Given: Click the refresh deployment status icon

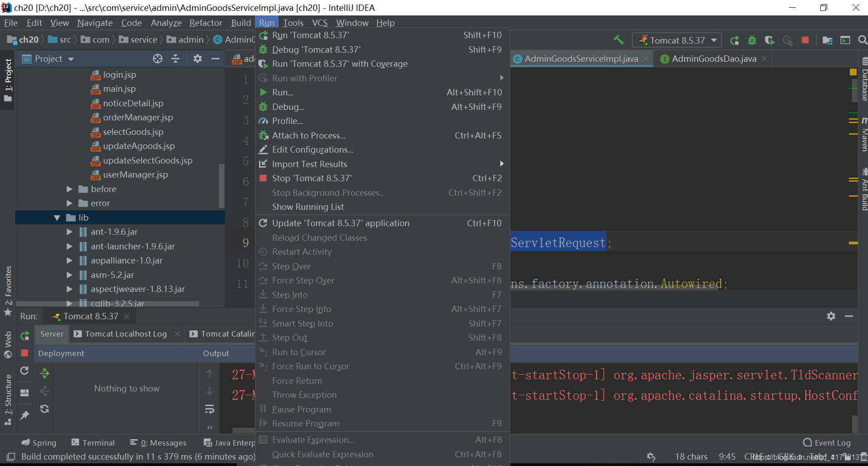Looking at the screenshot, I should tap(45, 409).
